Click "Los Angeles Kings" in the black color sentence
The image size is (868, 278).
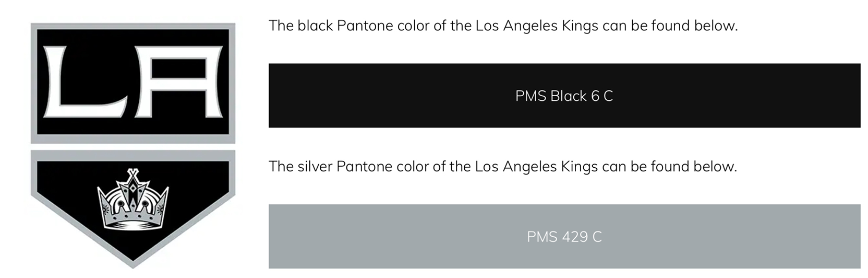pos(537,26)
